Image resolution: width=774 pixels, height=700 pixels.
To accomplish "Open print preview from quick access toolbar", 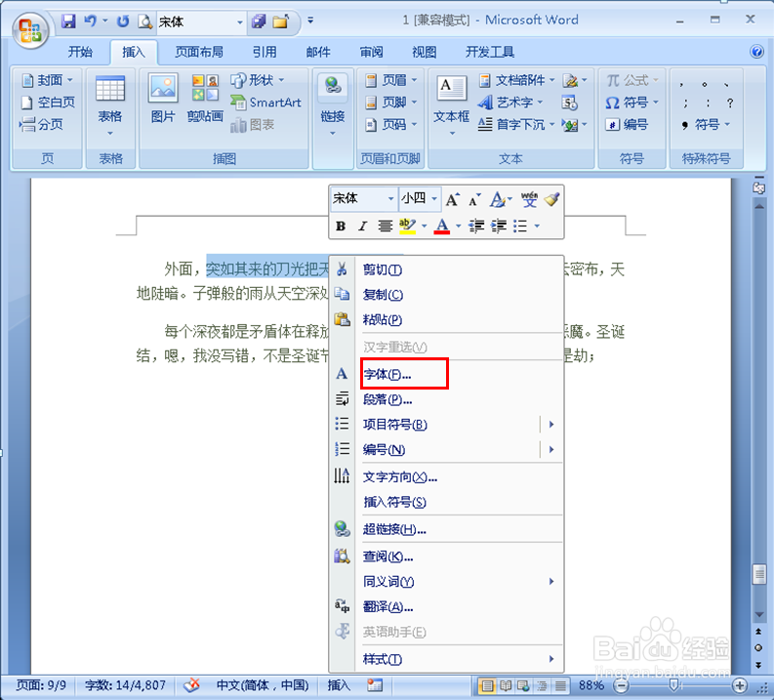I will [145, 21].
